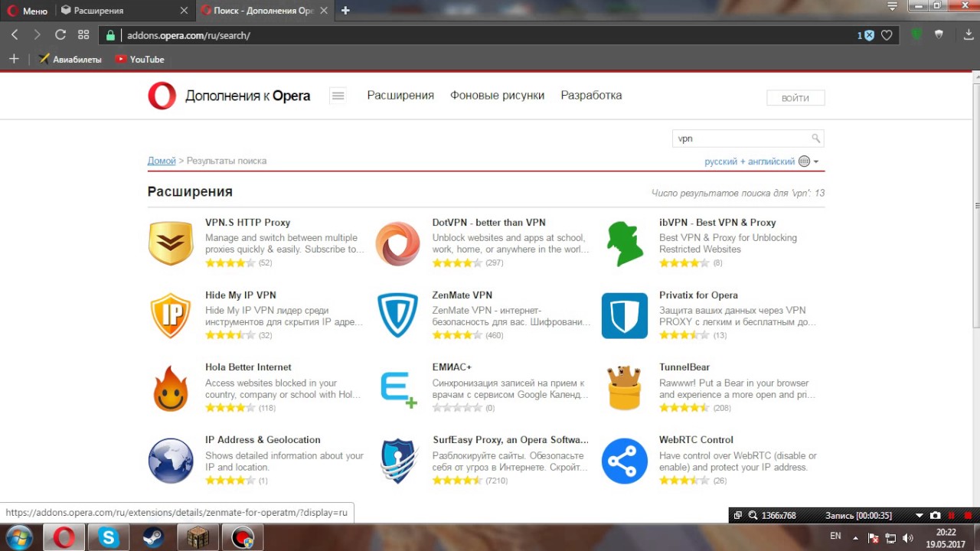Open the TunnelBear bear icon

(625, 388)
